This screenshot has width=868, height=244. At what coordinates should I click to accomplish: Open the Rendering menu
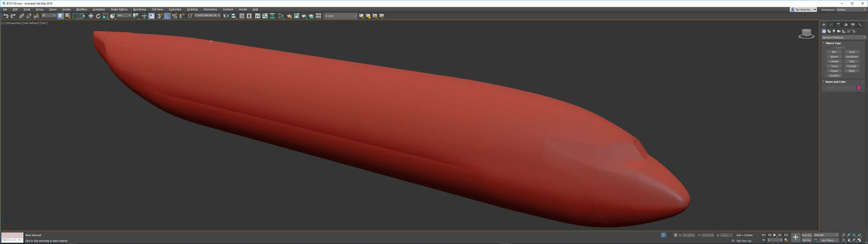(x=139, y=9)
